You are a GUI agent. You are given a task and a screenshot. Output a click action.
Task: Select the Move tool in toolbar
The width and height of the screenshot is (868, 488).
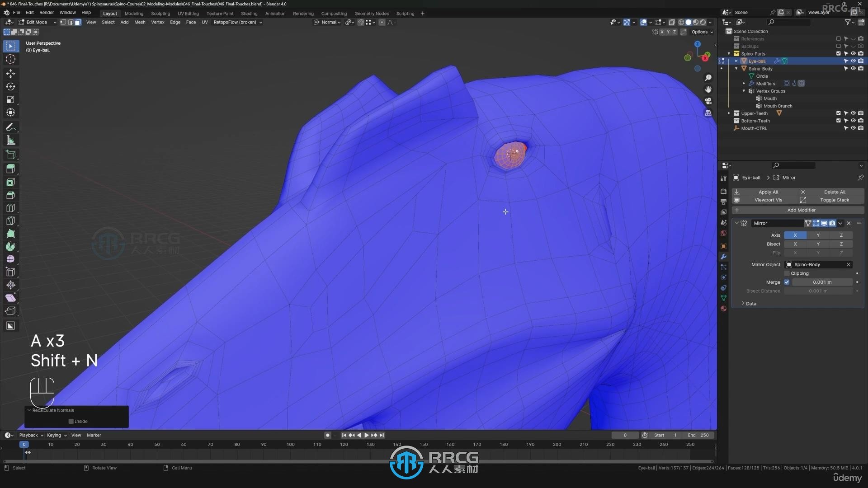[10, 73]
